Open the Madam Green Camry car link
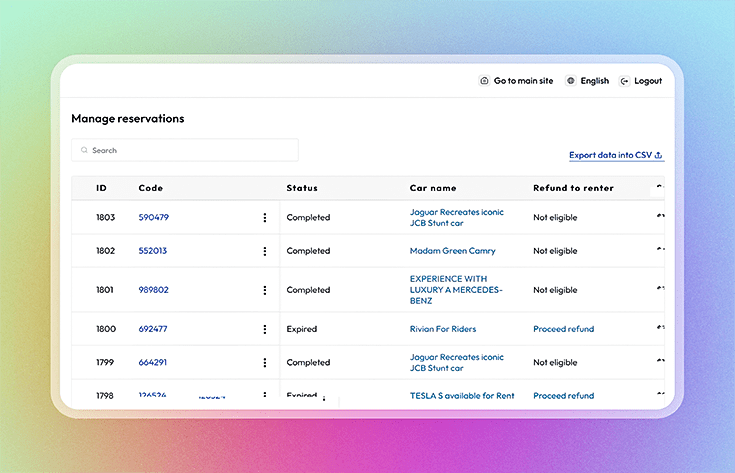The image size is (735, 473). coord(452,251)
